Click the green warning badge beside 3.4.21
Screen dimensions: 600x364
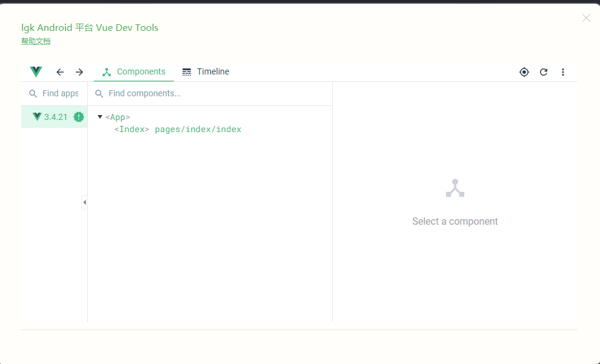(78, 117)
